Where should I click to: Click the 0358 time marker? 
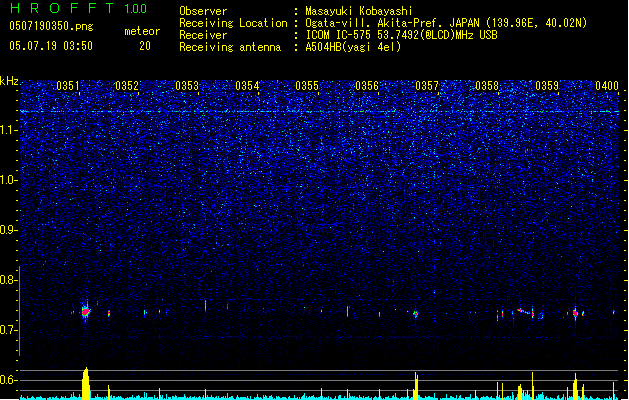[x=487, y=86]
